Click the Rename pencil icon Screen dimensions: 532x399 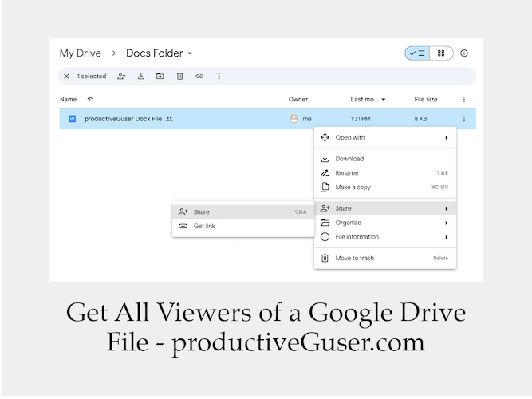pos(325,173)
